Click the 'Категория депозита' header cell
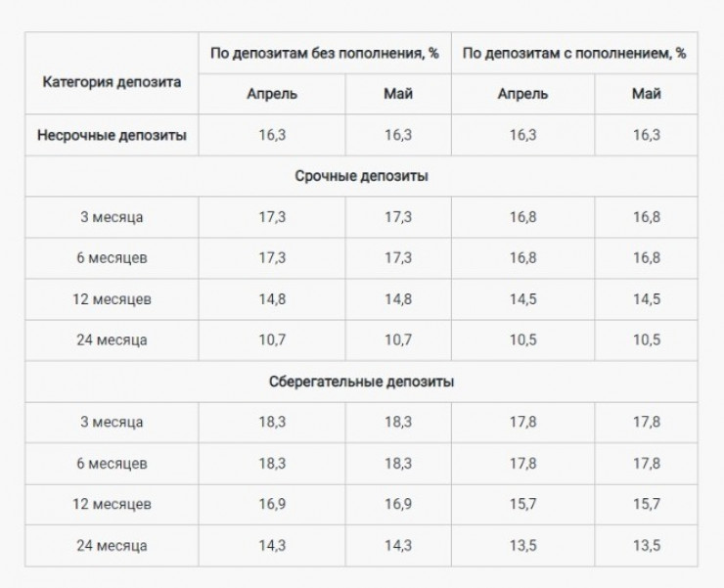 (112, 82)
